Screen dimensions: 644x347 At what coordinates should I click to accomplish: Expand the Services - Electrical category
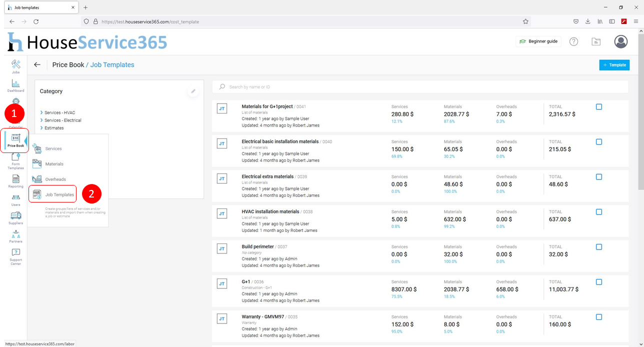coord(62,120)
